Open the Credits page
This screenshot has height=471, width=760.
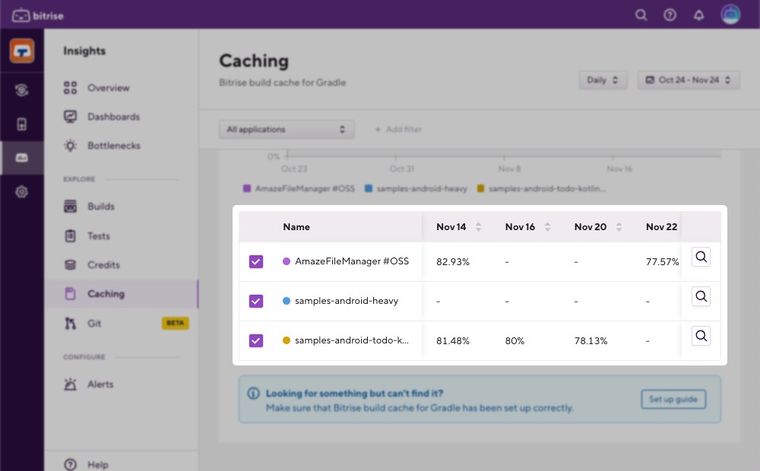(103, 265)
